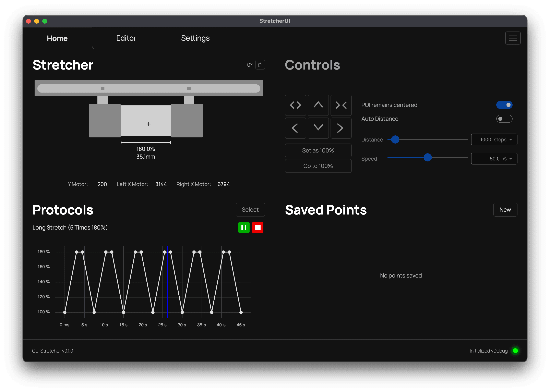Screen dimensions: 550x392
Task: Click the Set as 100% button
Action: pos(318,150)
